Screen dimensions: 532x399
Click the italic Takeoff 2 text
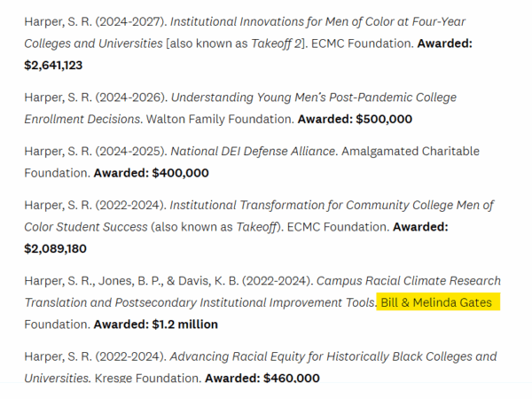click(276, 43)
